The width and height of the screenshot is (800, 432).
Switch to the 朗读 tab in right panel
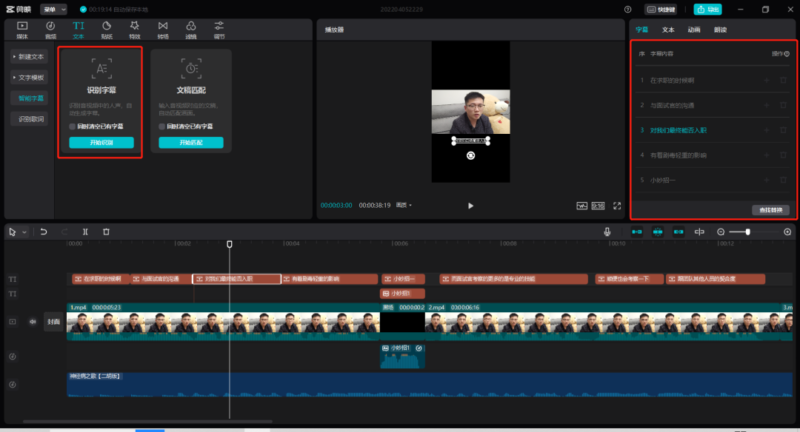coord(720,30)
